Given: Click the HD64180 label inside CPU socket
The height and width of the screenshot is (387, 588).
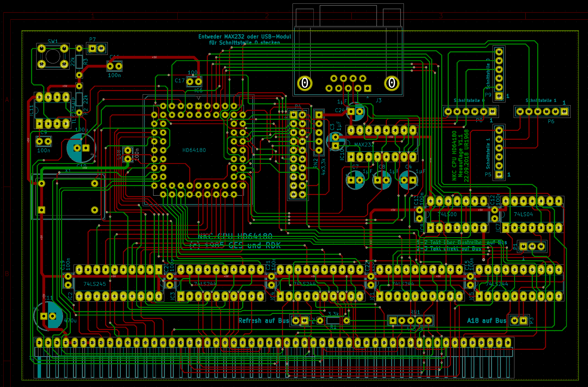Looking at the screenshot, I should click(x=194, y=150).
